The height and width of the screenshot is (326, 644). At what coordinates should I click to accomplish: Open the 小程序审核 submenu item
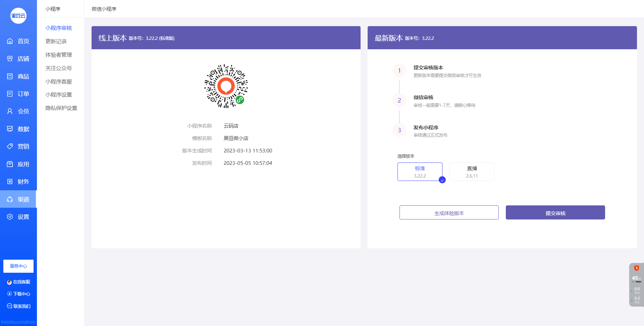click(x=59, y=28)
